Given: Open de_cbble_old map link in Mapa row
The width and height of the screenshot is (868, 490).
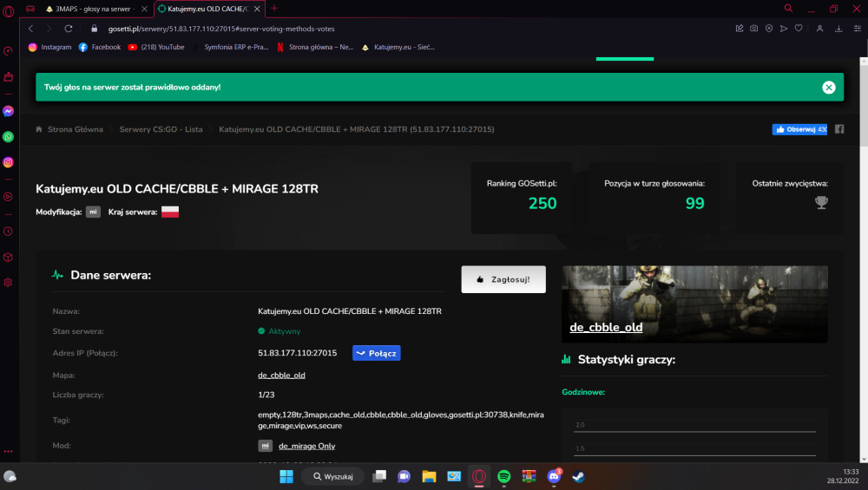Looking at the screenshot, I should coord(281,375).
